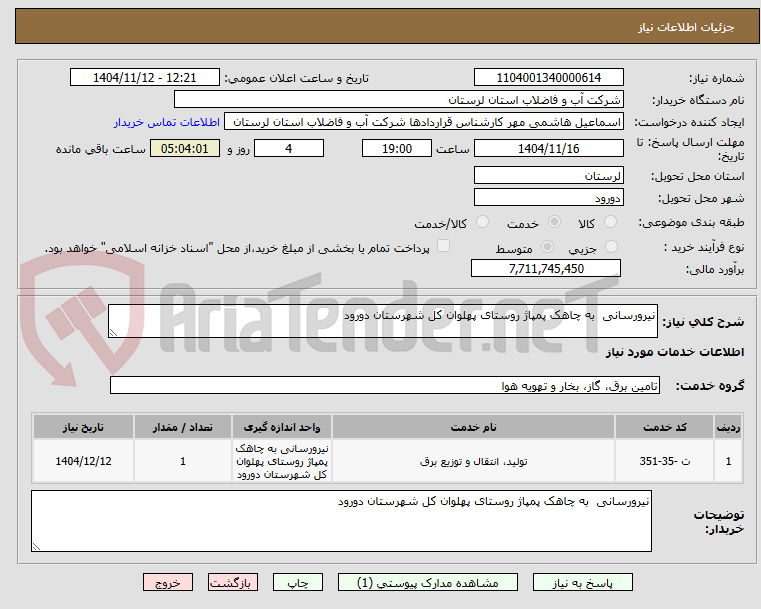The image size is (761, 609).
Task: Click the quantity cell showing 1
Action: point(183,461)
